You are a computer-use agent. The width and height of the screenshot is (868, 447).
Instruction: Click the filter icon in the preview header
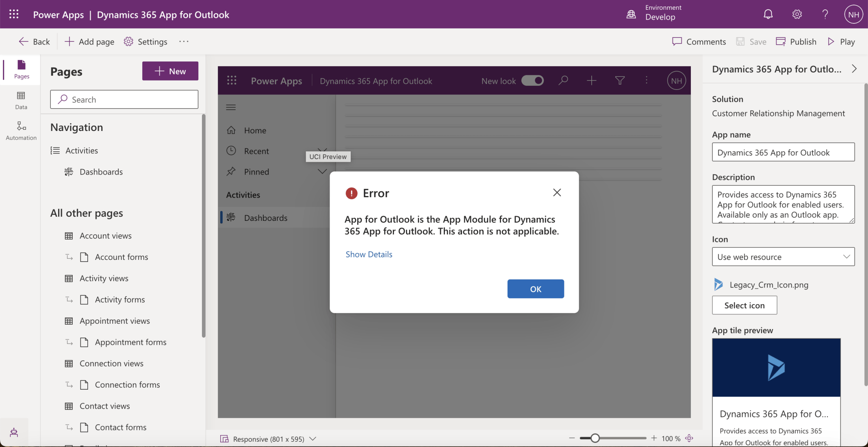[620, 81]
